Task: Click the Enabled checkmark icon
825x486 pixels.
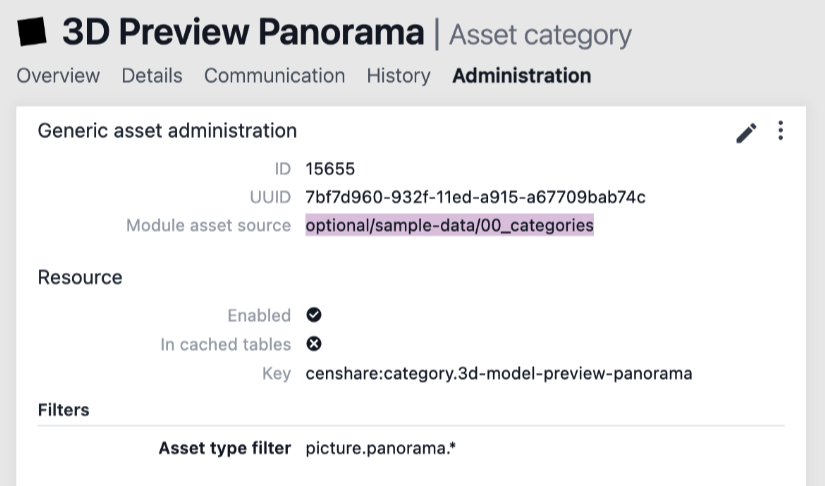Action: point(314,315)
